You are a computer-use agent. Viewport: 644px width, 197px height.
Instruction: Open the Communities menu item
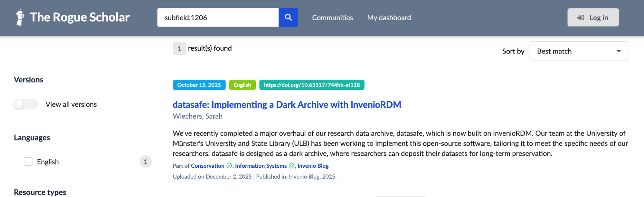332,18
